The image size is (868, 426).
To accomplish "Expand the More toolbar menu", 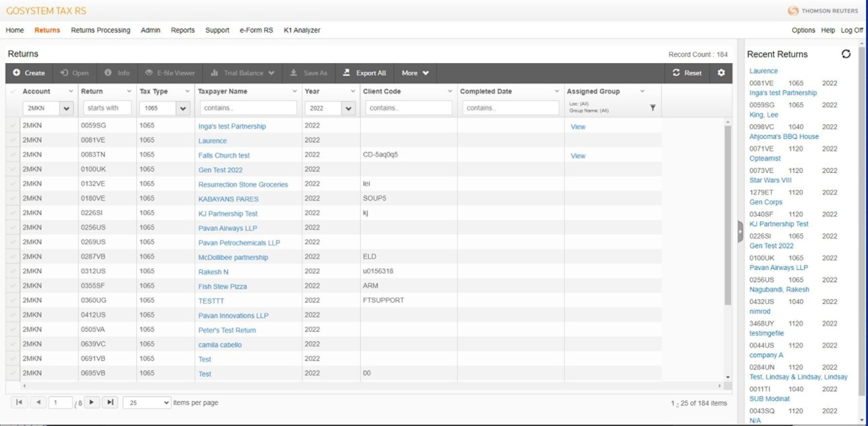I will click(415, 73).
